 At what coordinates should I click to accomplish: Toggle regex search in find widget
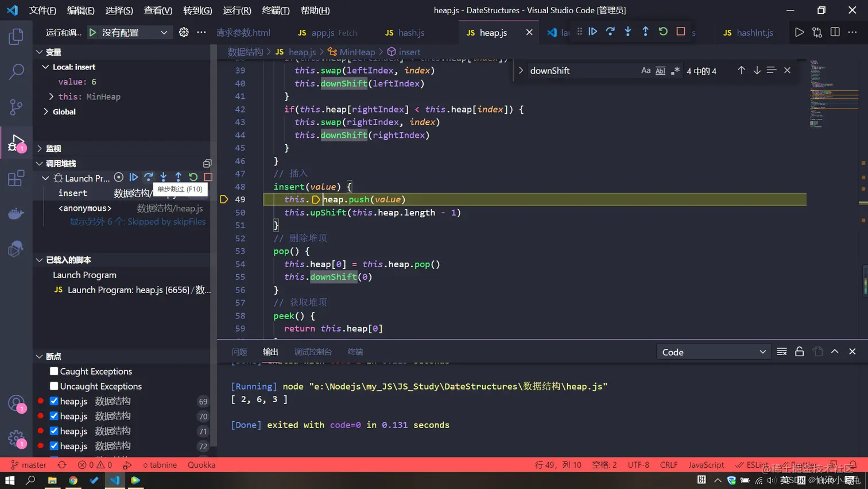click(675, 71)
